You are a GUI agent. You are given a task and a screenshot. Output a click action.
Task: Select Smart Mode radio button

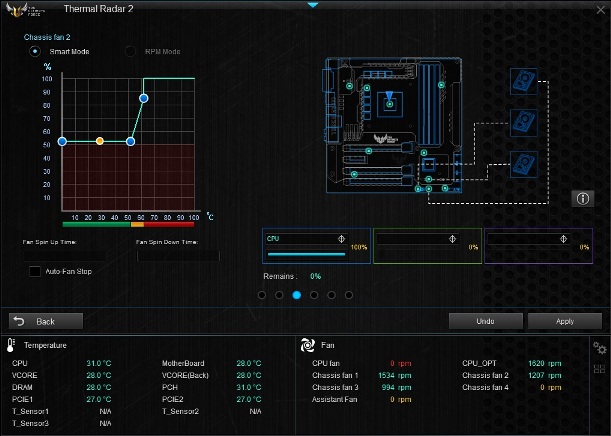35,51
